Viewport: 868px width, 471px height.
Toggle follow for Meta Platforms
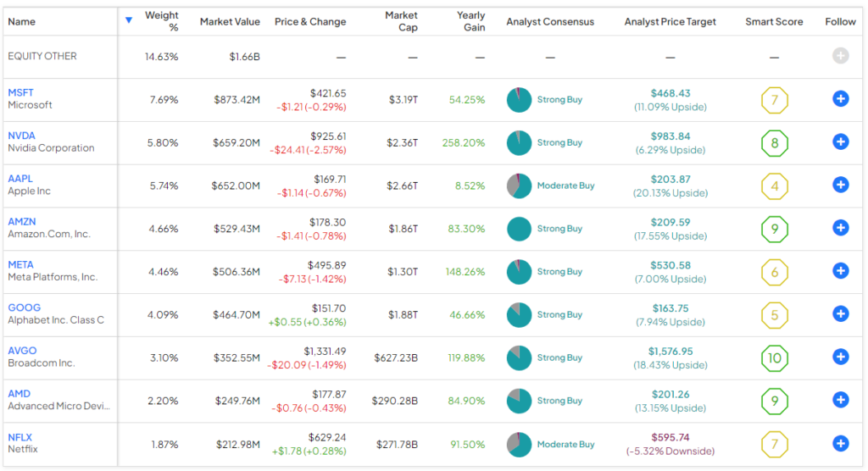pyautogui.click(x=840, y=271)
